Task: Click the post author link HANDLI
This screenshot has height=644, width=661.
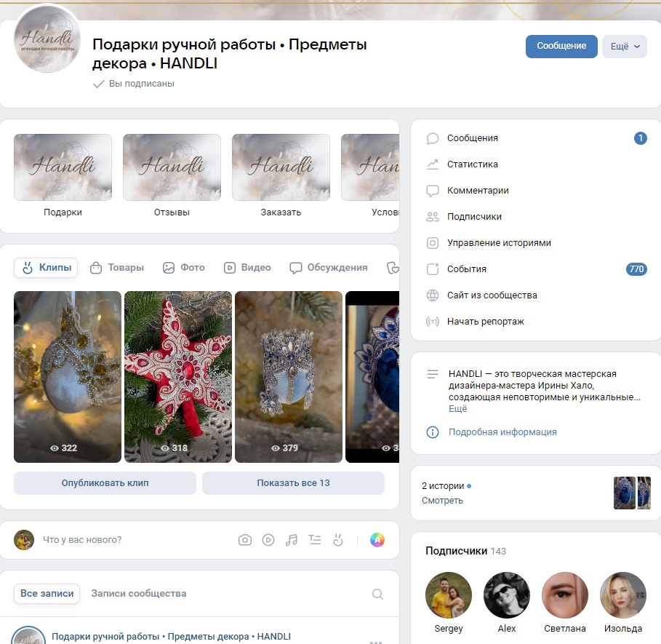Action: tap(171, 637)
